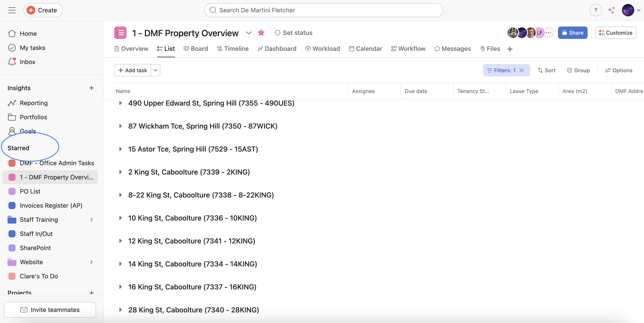Switch to the Calendar tab

(366, 49)
